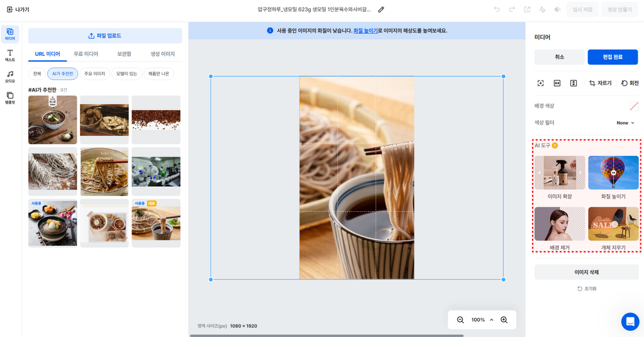
Task: Switch to the 무료 미디어 tab
Action: 86,54
